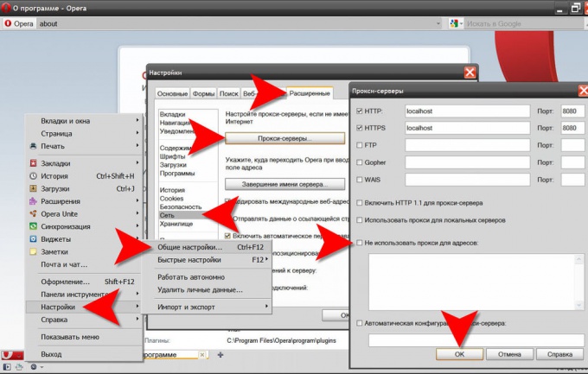Close the about tab via x icon
This screenshot has height=374, width=588.
click(202, 354)
